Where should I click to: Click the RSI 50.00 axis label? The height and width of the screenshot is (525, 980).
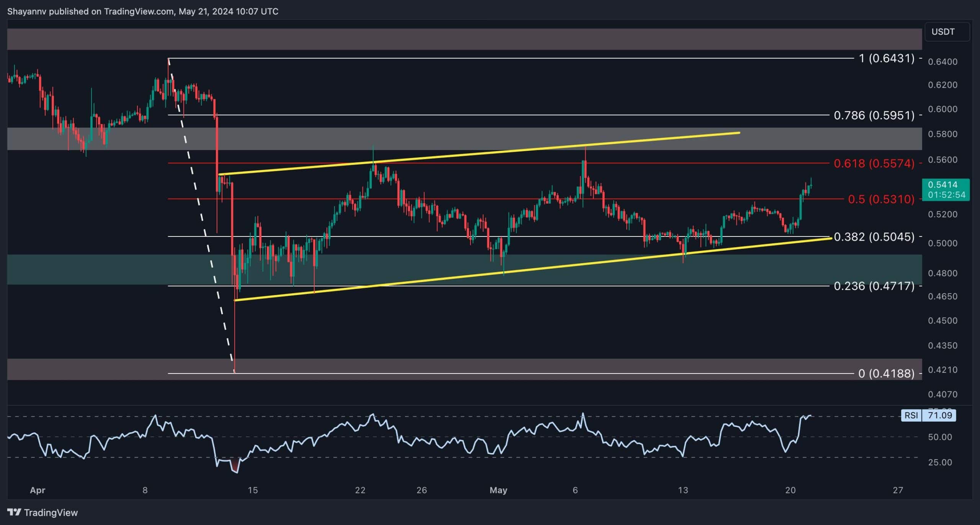pyautogui.click(x=940, y=437)
